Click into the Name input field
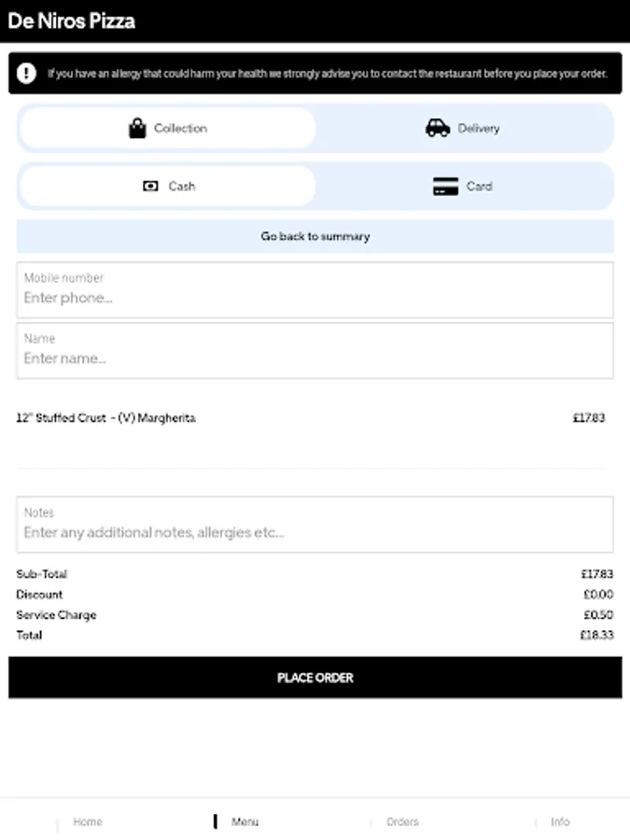The height and width of the screenshot is (840, 630). [x=315, y=357]
